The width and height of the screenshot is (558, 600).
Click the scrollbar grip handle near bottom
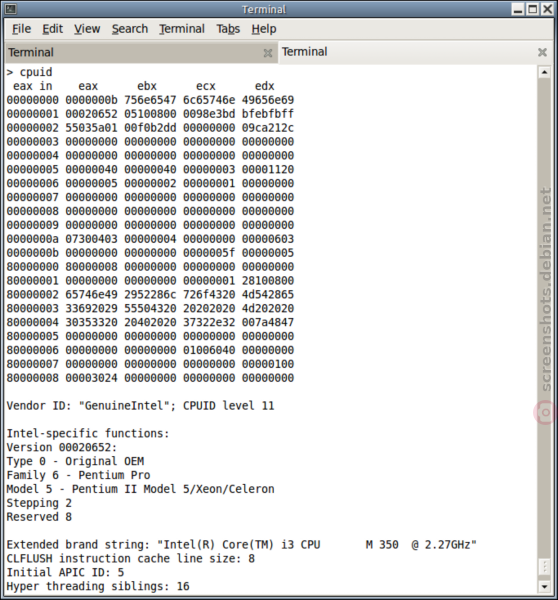tap(544, 566)
